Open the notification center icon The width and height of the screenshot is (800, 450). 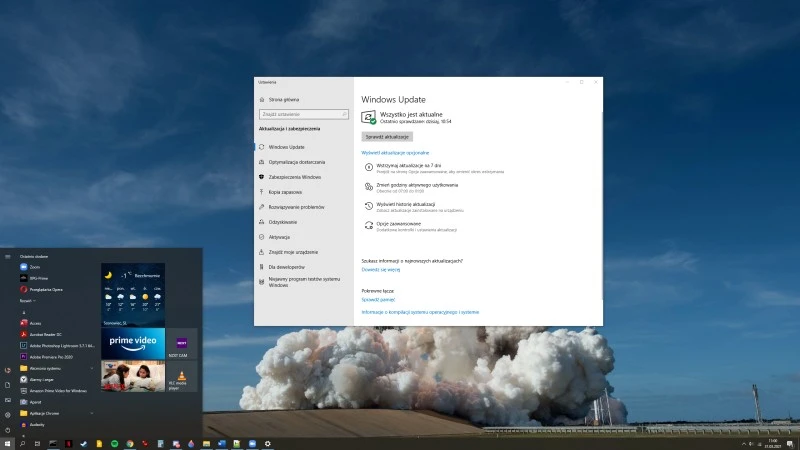(790, 444)
